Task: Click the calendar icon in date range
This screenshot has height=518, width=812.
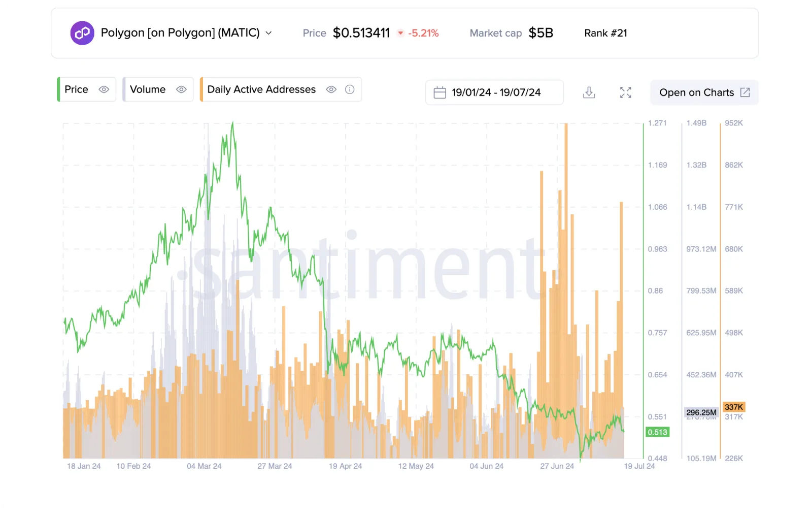Action: point(440,92)
